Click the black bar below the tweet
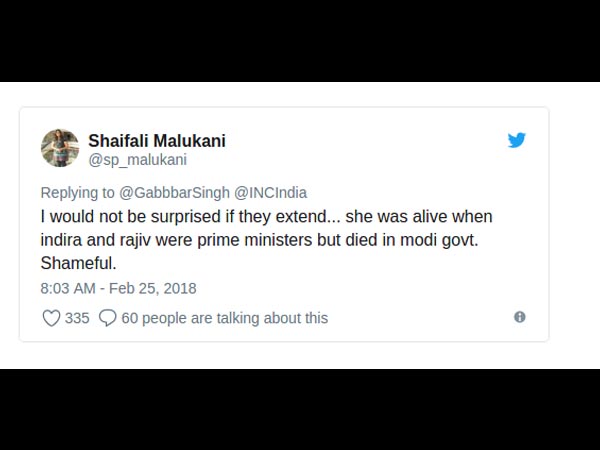Image resolution: width=600 pixels, height=450 pixels. click(x=300, y=408)
